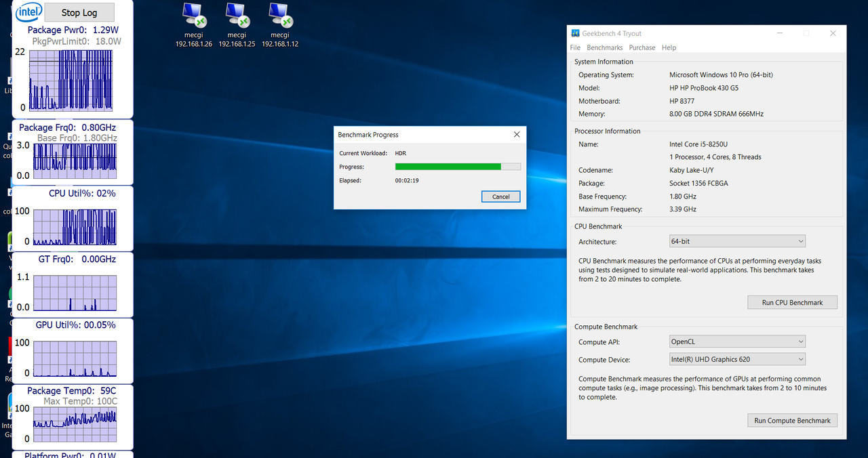Open the Help menu in Geekbench
Screen dimensions: 868x458
pyautogui.click(x=669, y=47)
